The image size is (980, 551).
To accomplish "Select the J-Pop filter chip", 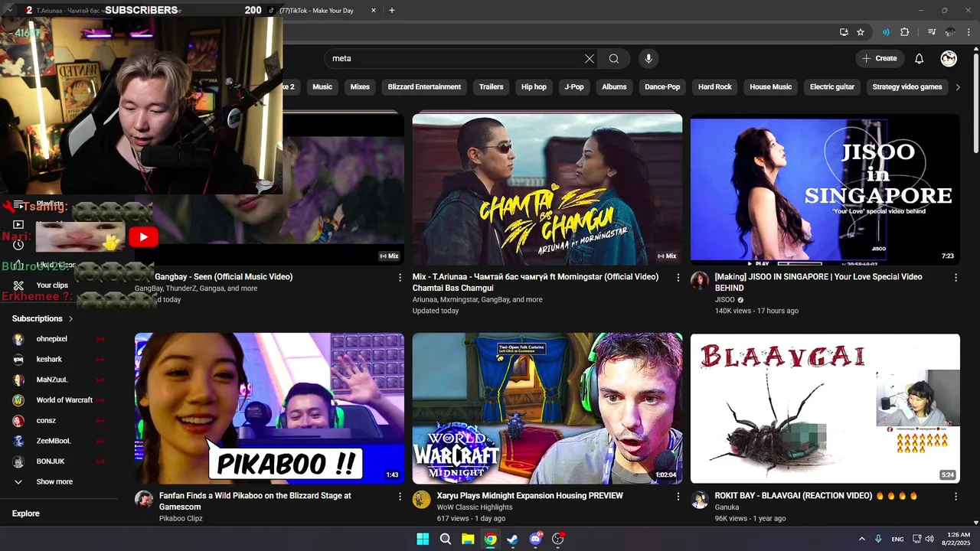I will tap(574, 87).
